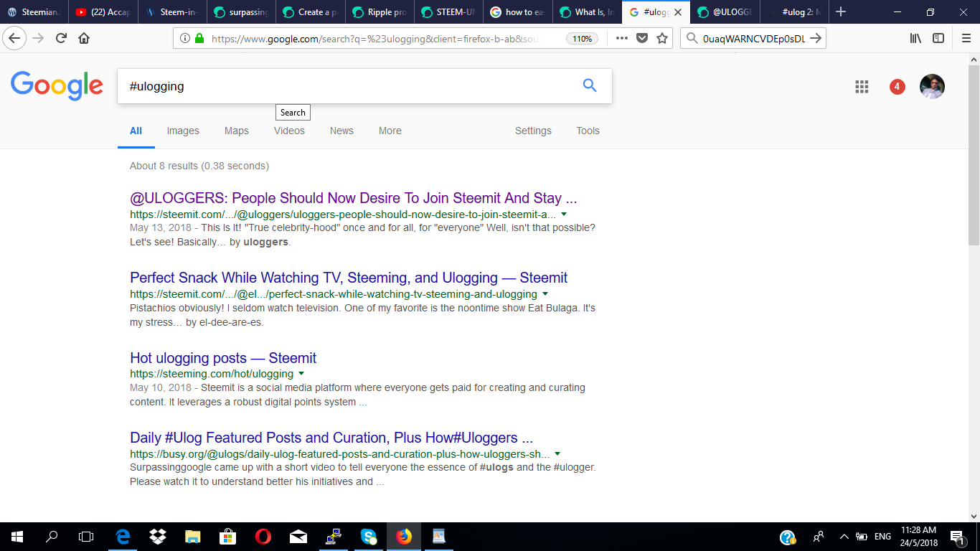
Task: Open File Explorer from taskbar
Action: pyautogui.click(x=193, y=537)
